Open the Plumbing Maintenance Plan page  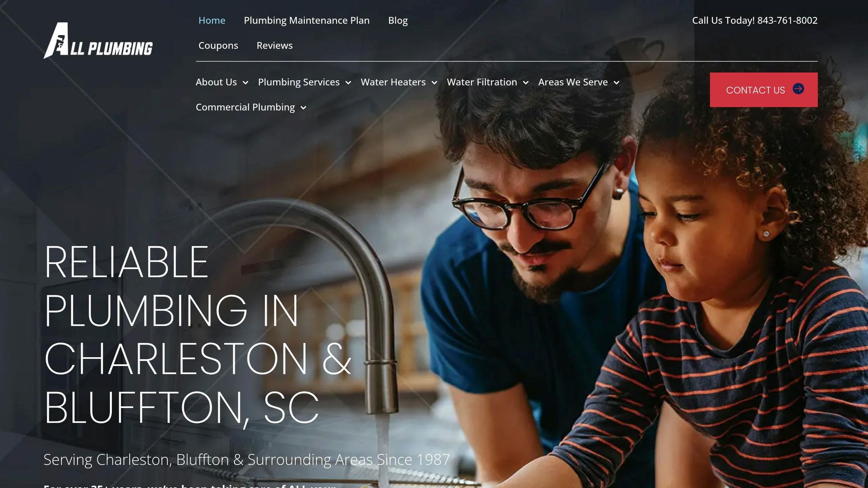[x=306, y=20]
